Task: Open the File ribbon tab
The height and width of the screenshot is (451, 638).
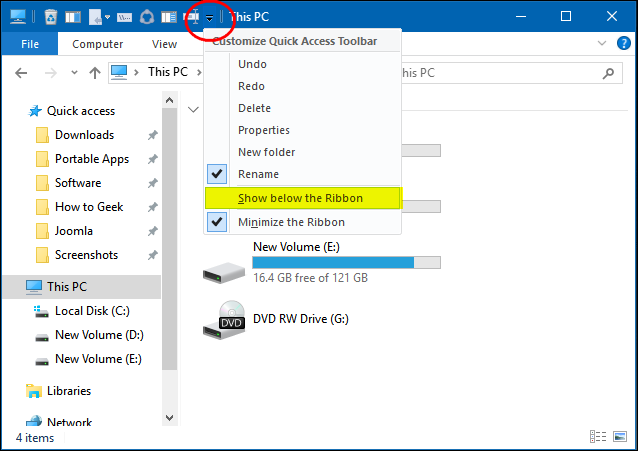Action: coord(30,44)
